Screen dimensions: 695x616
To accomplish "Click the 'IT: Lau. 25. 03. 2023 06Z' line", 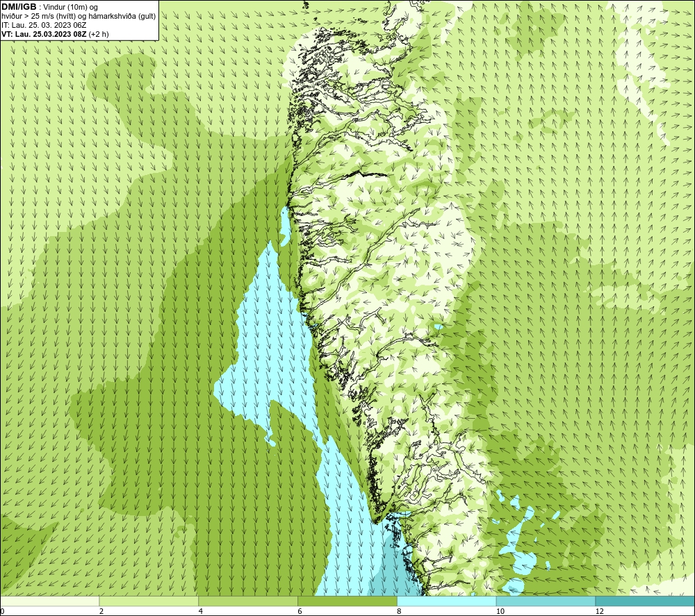I will pos(44,25).
